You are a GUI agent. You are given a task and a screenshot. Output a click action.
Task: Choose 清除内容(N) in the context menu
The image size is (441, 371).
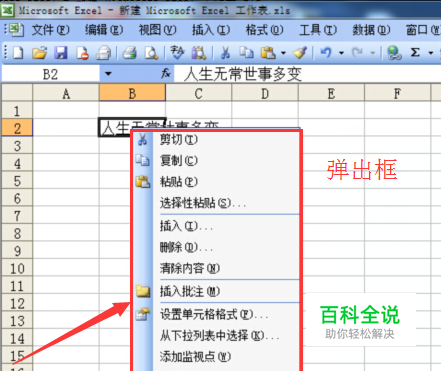click(x=217, y=268)
